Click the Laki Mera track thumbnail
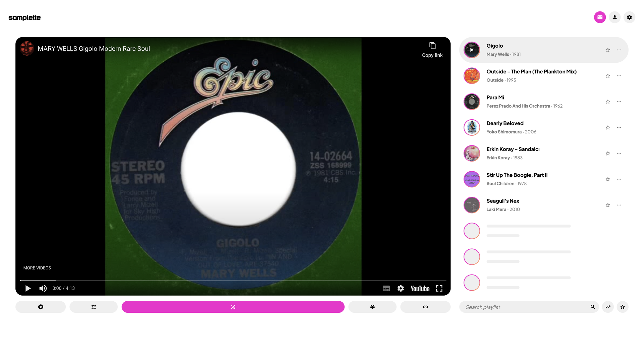Image resolution: width=644 pixels, height=362 pixels. click(x=472, y=205)
